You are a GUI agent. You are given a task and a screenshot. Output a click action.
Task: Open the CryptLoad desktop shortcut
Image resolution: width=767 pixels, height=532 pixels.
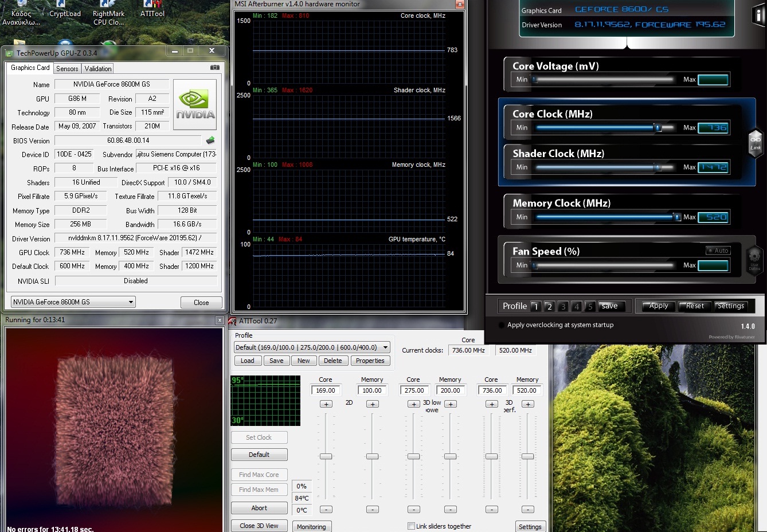(65, 9)
